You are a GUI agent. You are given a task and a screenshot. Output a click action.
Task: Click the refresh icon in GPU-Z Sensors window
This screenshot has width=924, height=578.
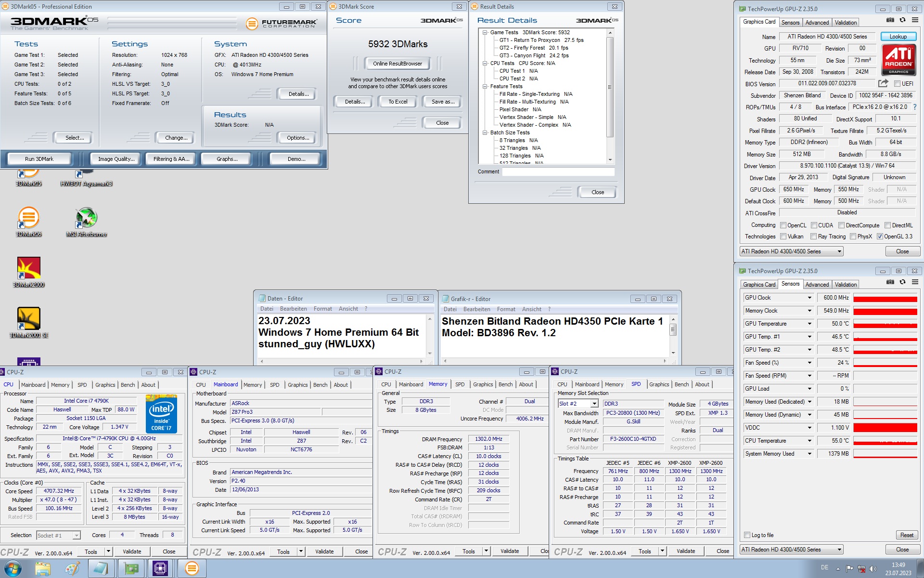(903, 282)
